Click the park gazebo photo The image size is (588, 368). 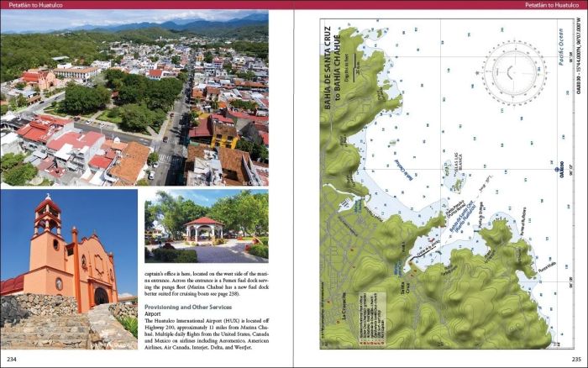(x=206, y=226)
